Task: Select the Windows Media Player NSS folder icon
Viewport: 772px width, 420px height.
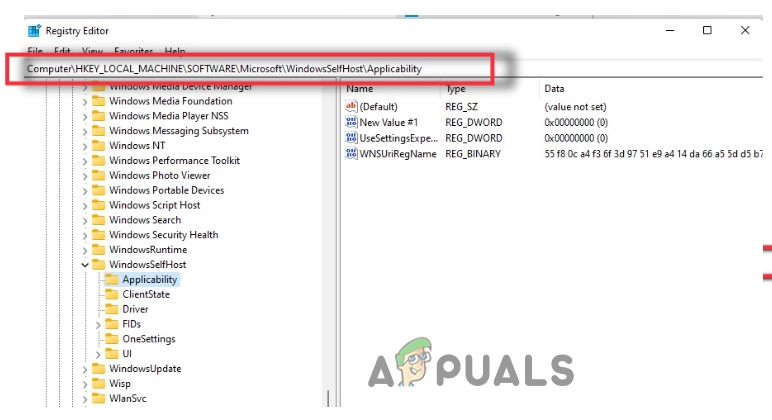Action: click(99, 116)
